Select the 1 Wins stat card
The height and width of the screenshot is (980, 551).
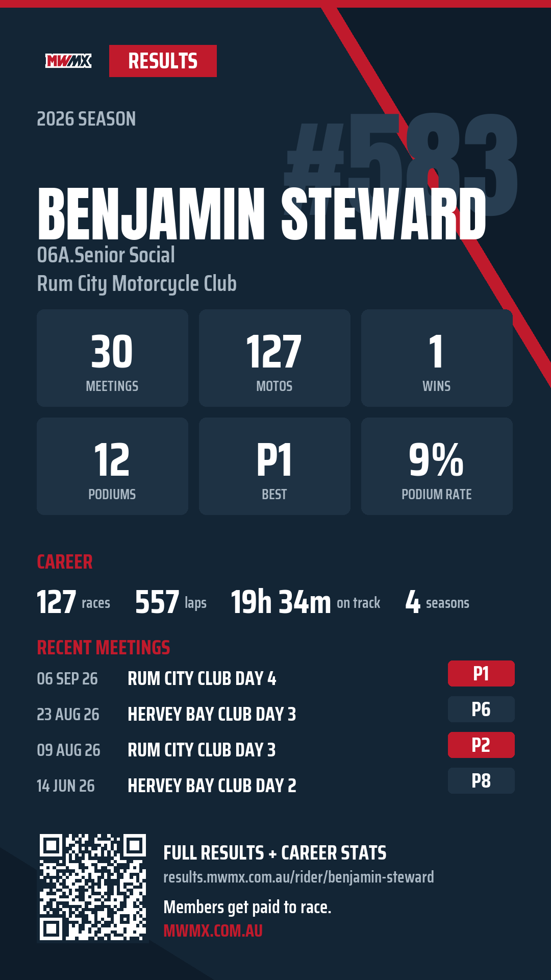point(437,358)
